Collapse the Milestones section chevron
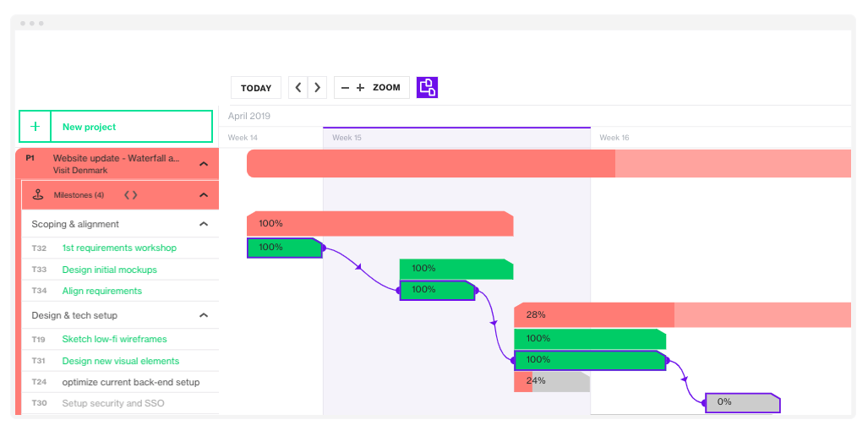 204,194
